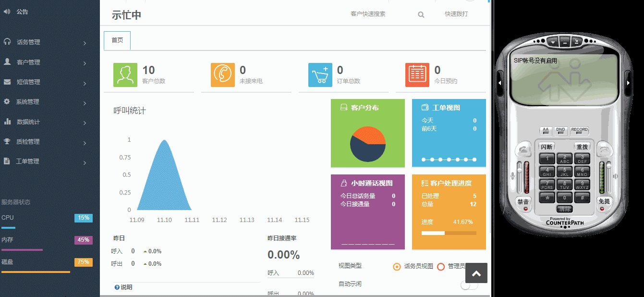The width and height of the screenshot is (644, 297).
Task: Expand the 工单管理 chevron arrow
Action: click(85, 161)
